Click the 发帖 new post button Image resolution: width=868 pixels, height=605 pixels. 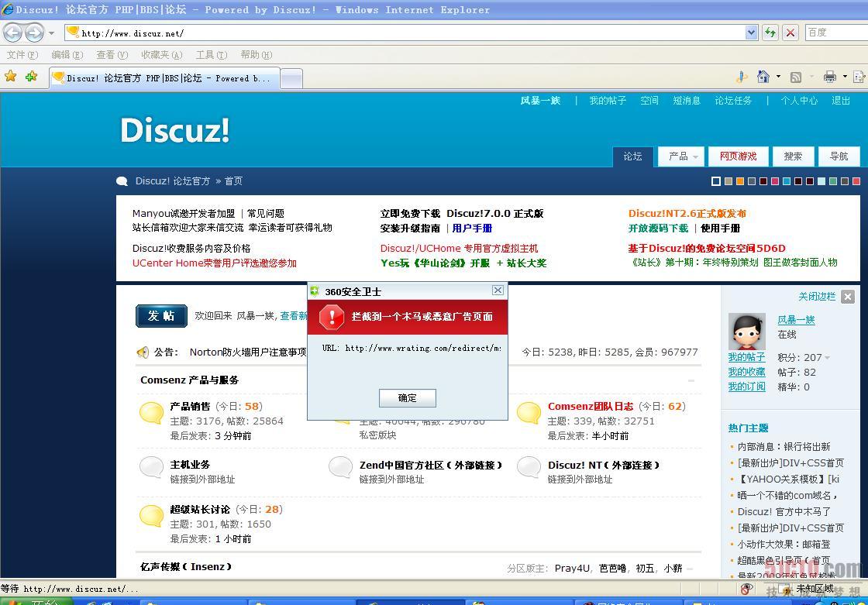tap(161, 316)
